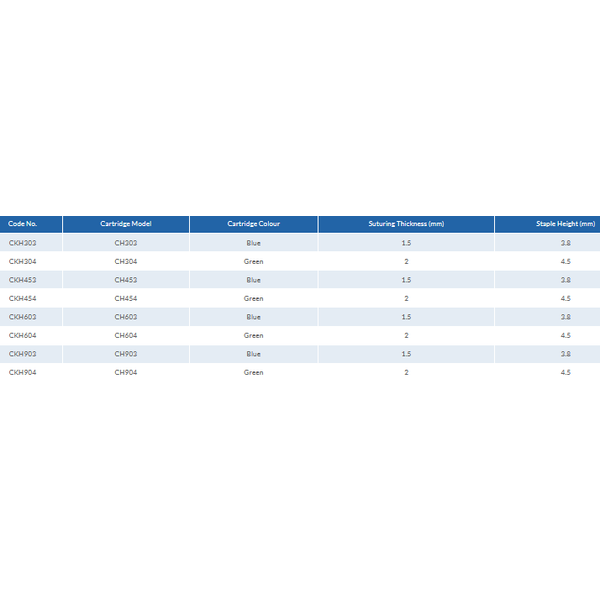600x600 pixels.
Task: Click "Blue" in the CKH303 row
Action: pos(253,243)
